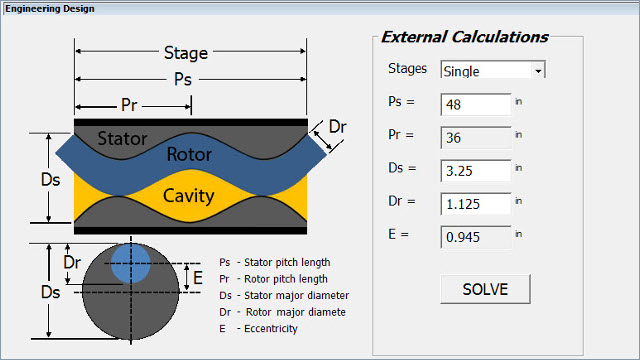Viewport: 640px width, 360px height.
Task: Open the Stages dropdown arrow
Action: click(538, 71)
